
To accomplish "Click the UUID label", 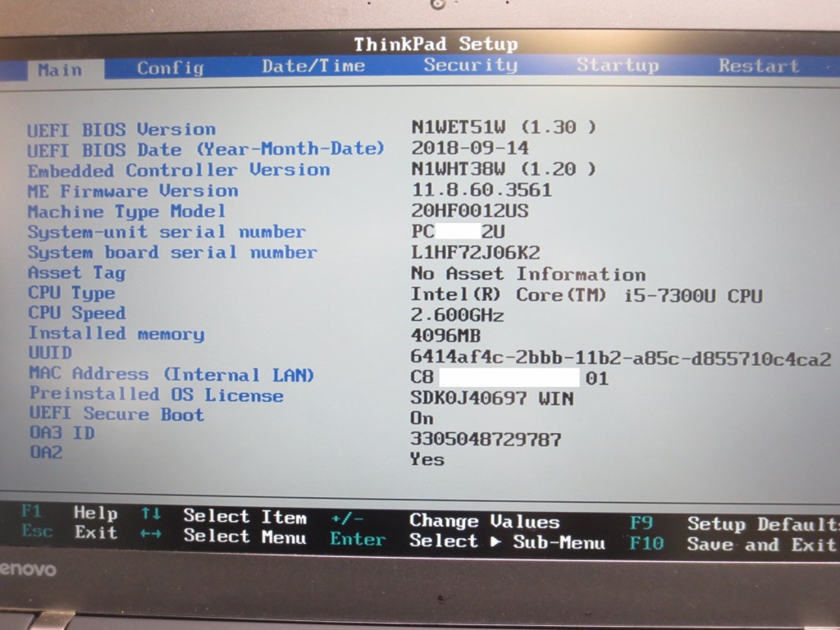I will coord(50,353).
